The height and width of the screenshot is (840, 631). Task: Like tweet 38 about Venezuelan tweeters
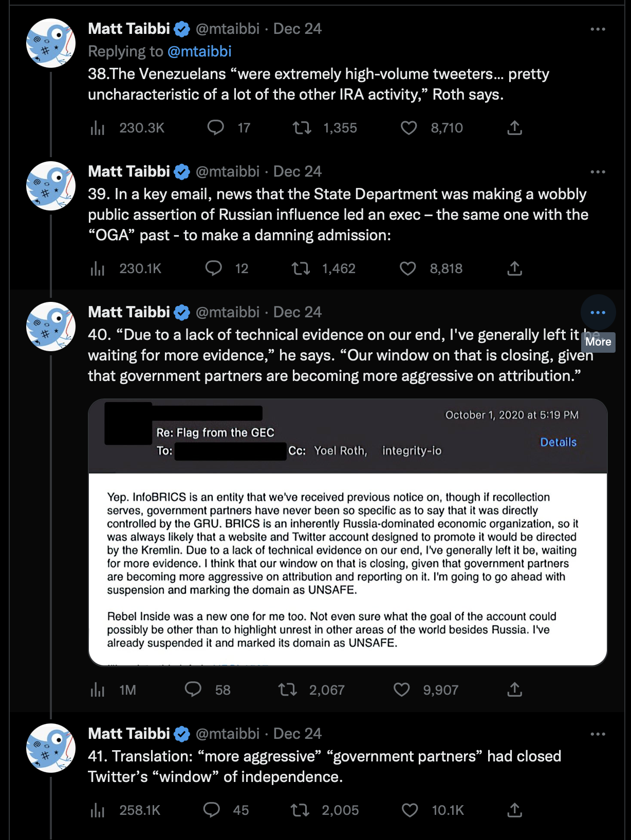click(x=409, y=128)
